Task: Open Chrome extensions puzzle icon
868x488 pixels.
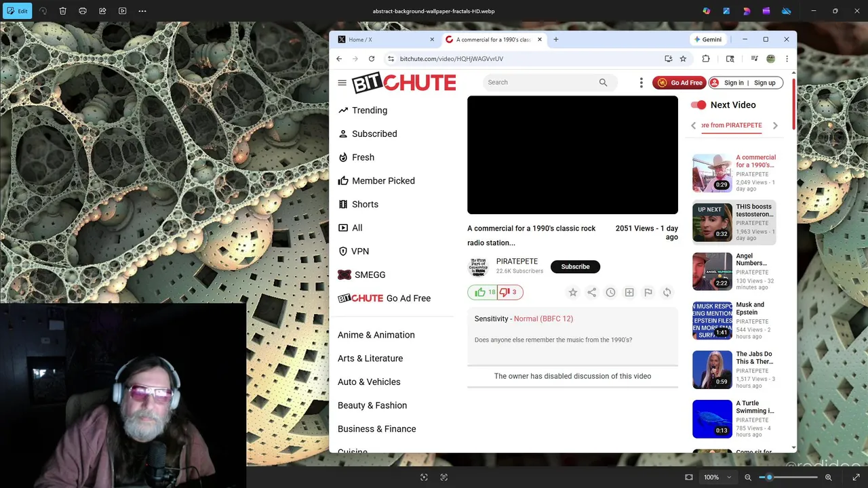Action: tap(706, 59)
